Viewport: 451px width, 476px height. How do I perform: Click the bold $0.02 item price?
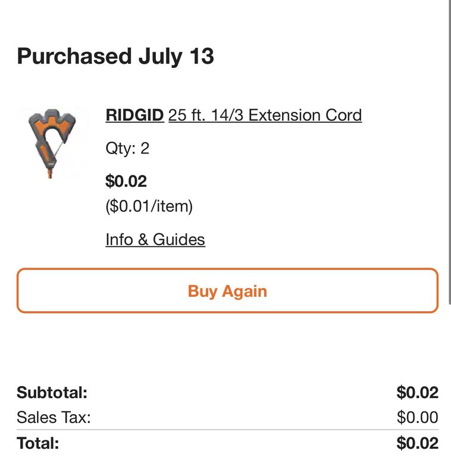coord(126,181)
